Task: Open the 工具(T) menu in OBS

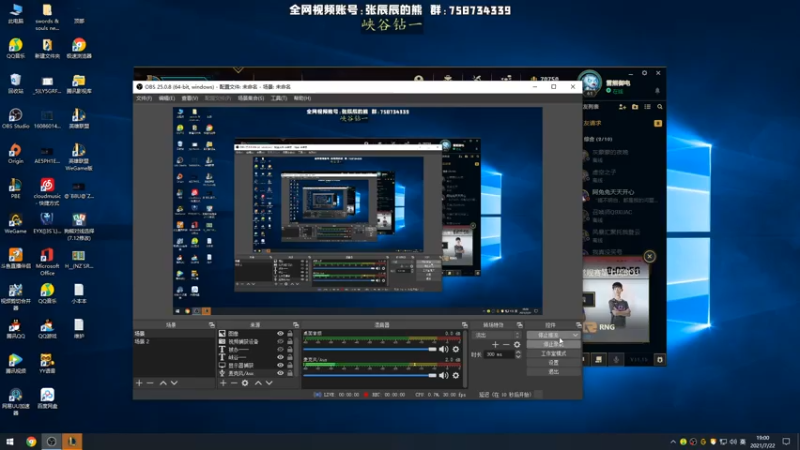Action: click(x=279, y=98)
